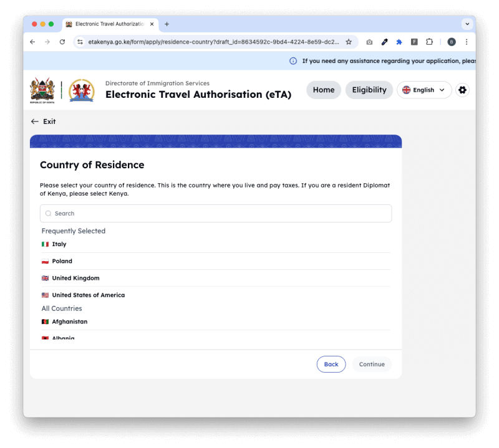Click the eyedropper color picker extension
The image size is (499, 448).
tap(384, 42)
